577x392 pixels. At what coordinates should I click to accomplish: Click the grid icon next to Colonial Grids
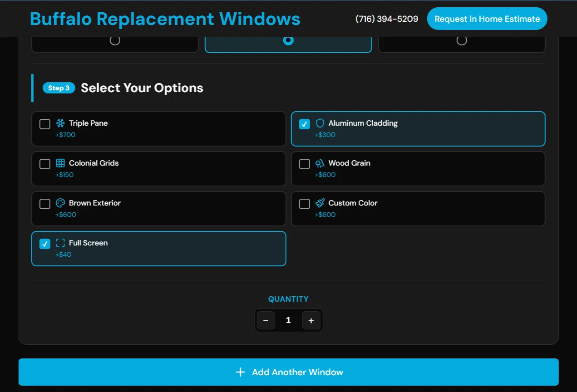click(60, 163)
